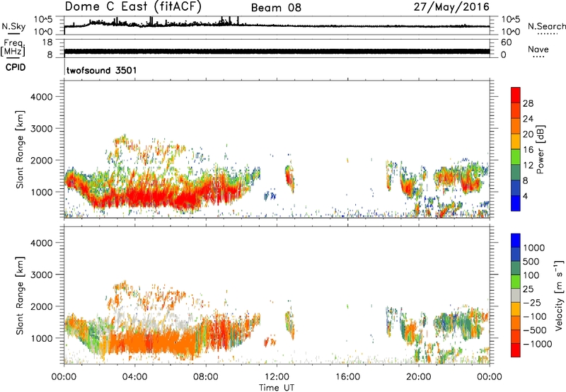This screenshot has width=566, height=392.
Task: Select the "25" label on Velocity color bar
Action: 528,289
